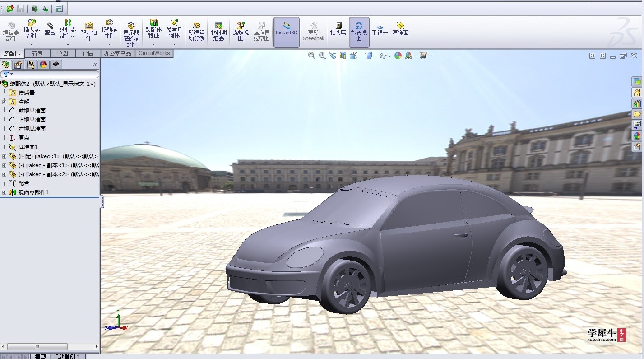Open 参考几何体 dropdown arrow
This screenshot has height=359, width=644.
pos(174,44)
